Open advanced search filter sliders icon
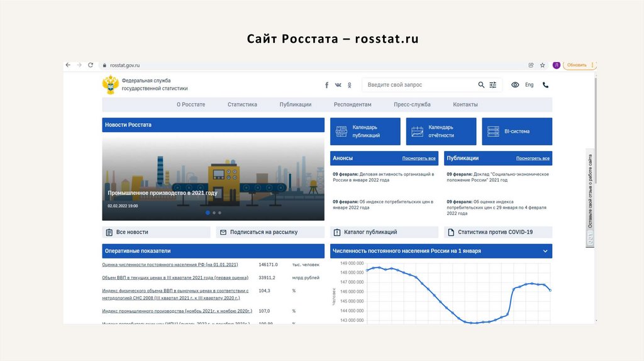This screenshot has height=361, width=644. tap(493, 85)
